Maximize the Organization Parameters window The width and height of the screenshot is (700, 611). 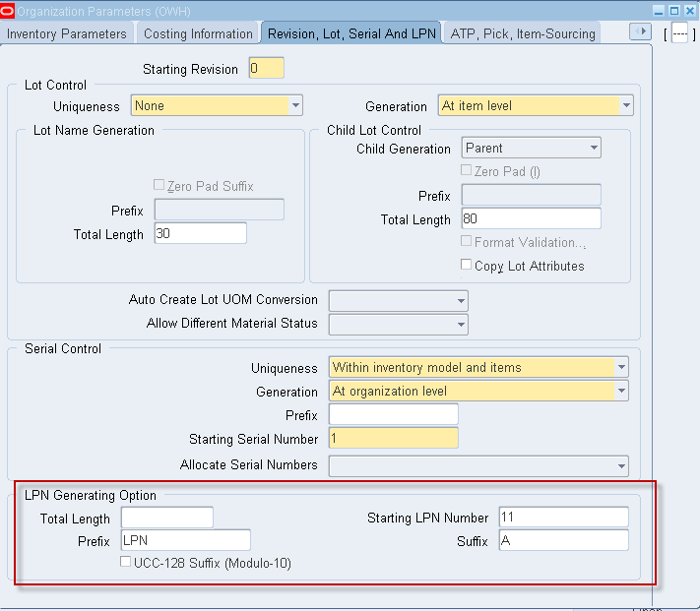(x=674, y=11)
